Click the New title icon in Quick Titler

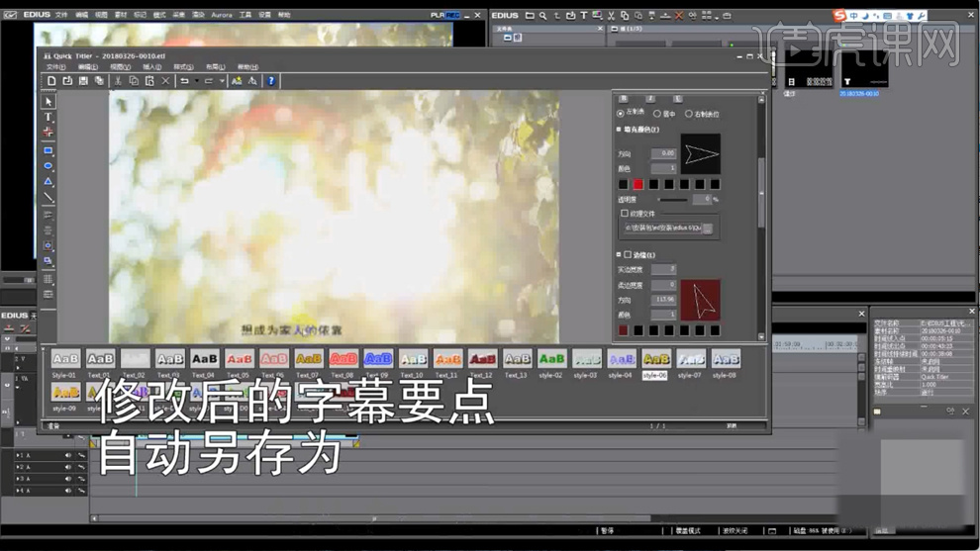(x=51, y=80)
